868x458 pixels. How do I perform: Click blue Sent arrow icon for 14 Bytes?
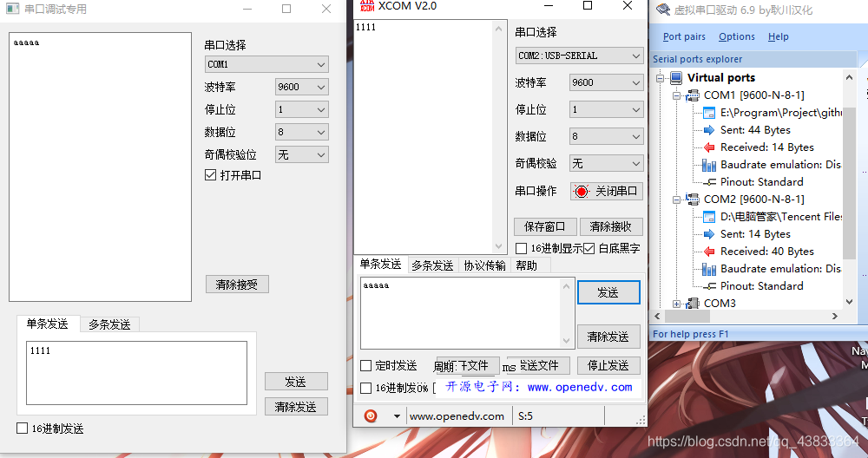click(709, 234)
